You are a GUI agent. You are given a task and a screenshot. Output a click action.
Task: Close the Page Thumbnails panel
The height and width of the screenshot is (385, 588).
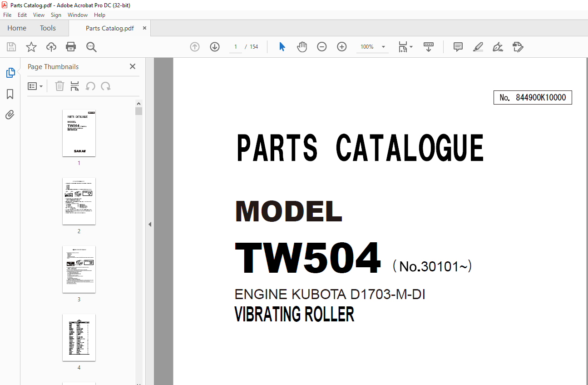133,66
